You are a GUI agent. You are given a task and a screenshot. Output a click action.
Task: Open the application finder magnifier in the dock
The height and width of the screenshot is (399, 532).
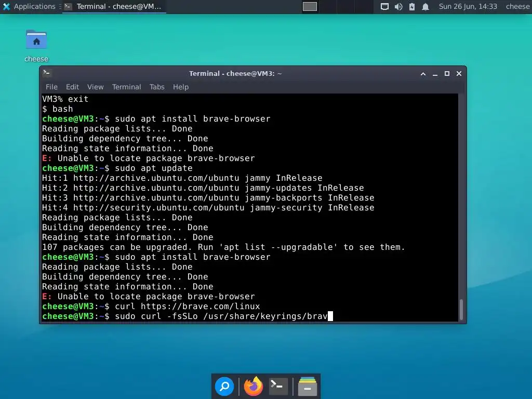[x=224, y=386]
